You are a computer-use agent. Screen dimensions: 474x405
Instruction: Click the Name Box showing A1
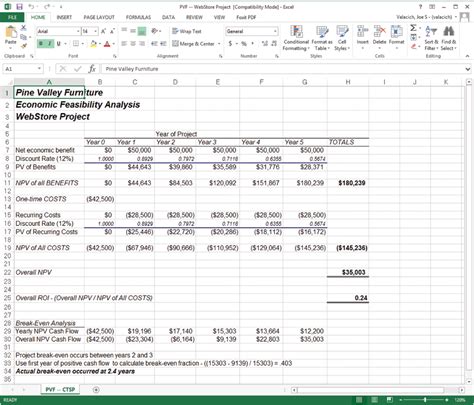point(22,69)
